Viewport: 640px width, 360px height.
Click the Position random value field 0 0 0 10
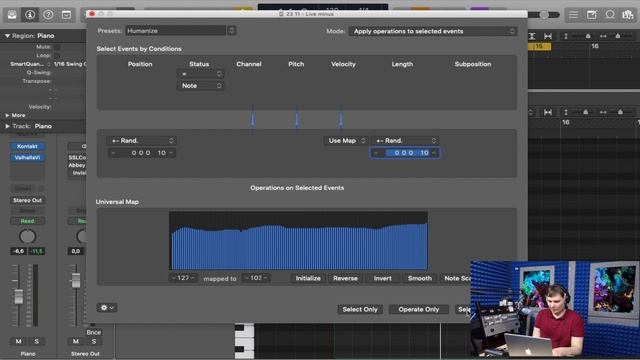(x=141, y=153)
